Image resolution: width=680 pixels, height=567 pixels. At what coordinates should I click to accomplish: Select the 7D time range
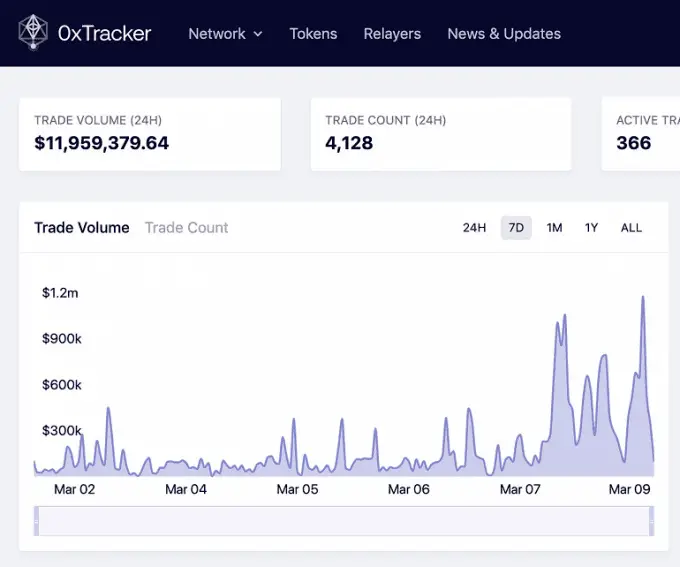516,228
